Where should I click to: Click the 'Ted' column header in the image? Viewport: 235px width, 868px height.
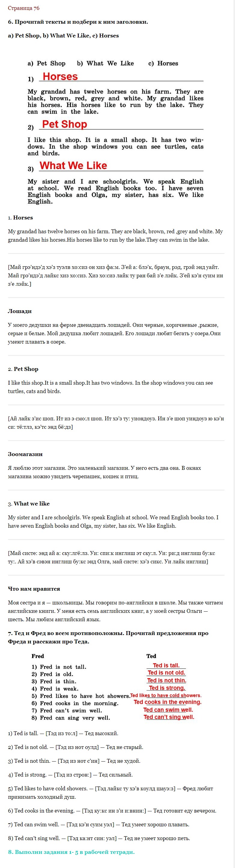click(x=151, y=656)
